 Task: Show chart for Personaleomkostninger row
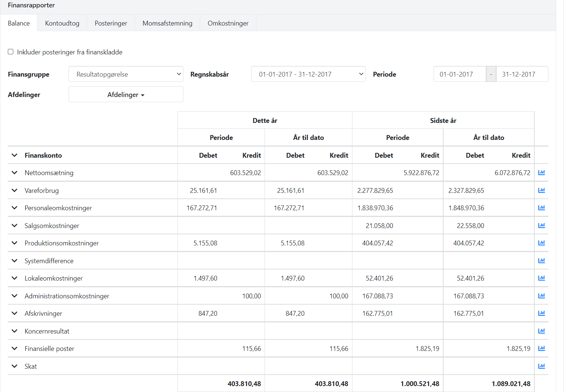[541, 208]
